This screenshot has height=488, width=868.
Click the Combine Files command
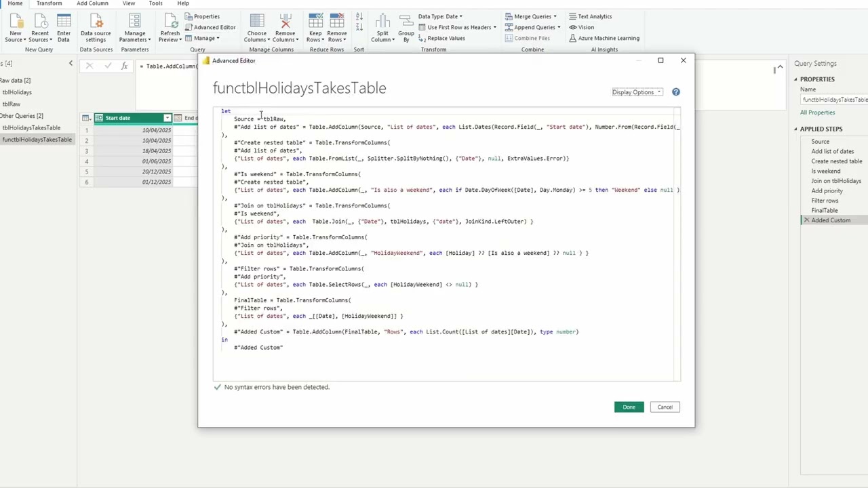point(526,38)
